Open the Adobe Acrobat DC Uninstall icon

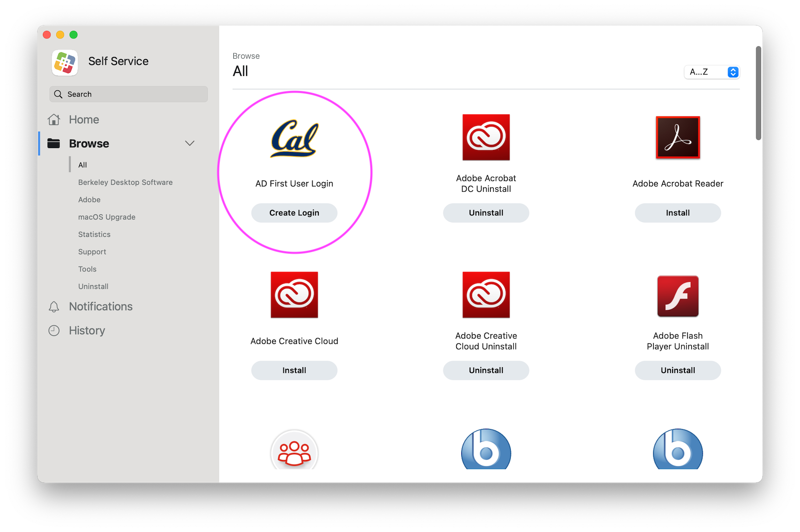tap(486, 137)
